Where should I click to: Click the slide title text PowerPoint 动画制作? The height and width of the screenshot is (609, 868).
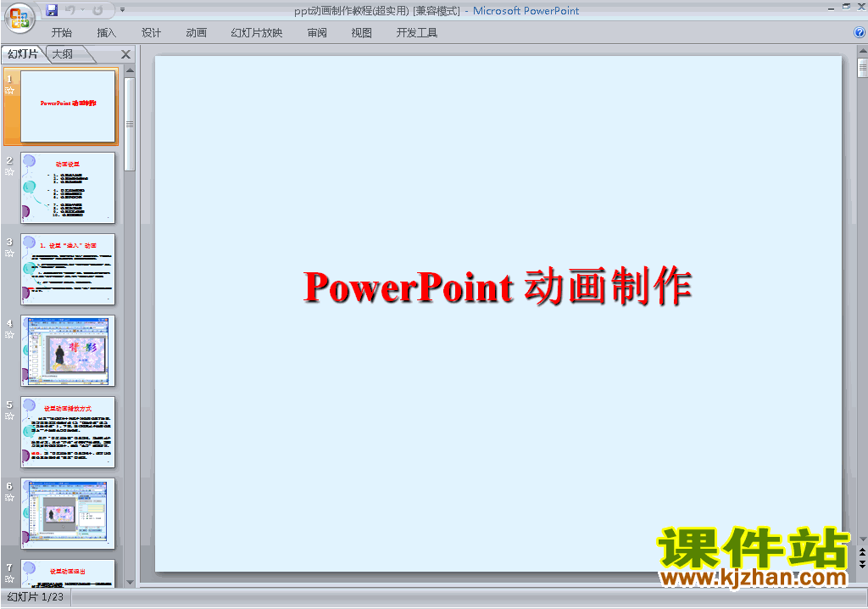coord(497,287)
